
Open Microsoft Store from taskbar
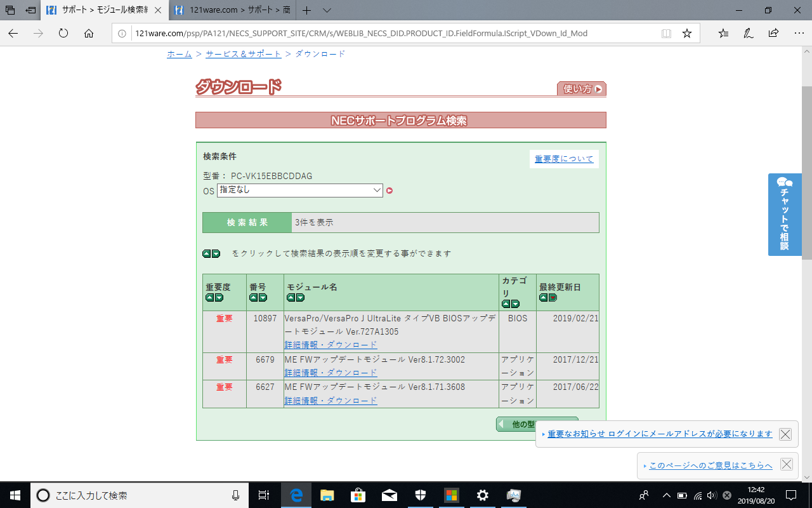coord(358,495)
